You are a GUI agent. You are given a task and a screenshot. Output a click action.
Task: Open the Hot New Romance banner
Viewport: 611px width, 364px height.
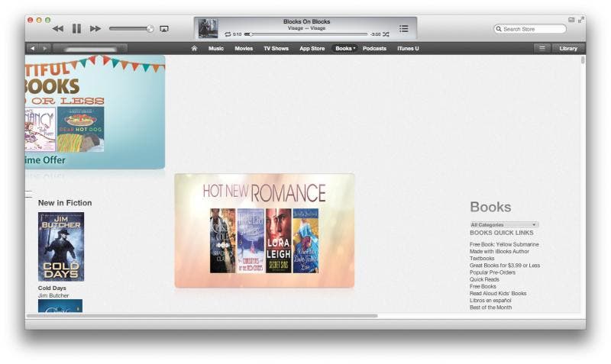tap(264, 230)
